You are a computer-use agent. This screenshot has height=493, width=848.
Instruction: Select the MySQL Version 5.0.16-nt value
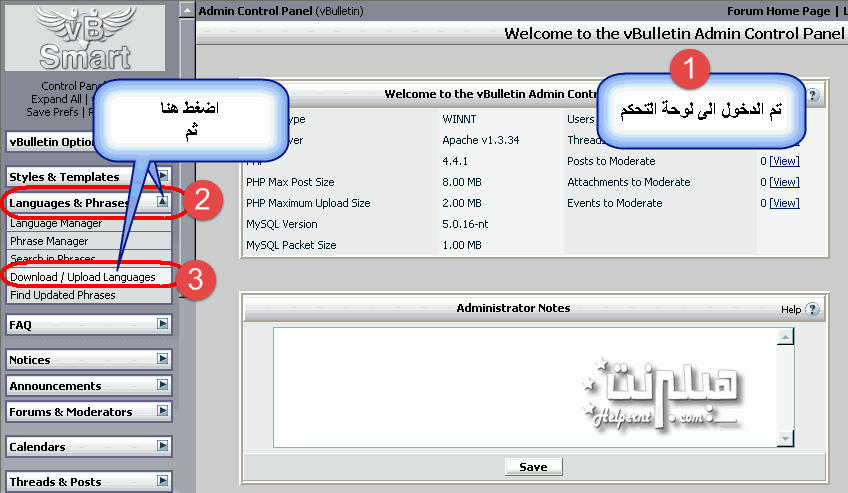(465, 224)
